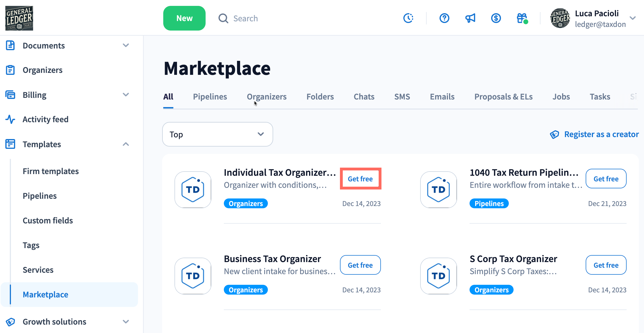The image size is (644, 333).
Task: Open the gift box icon
Action: pyautogui.click(x=522, y=18)
